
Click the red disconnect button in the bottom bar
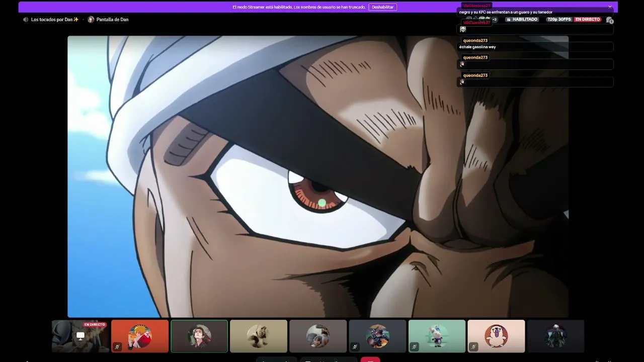pyautogui.click(x=370, y=359)
